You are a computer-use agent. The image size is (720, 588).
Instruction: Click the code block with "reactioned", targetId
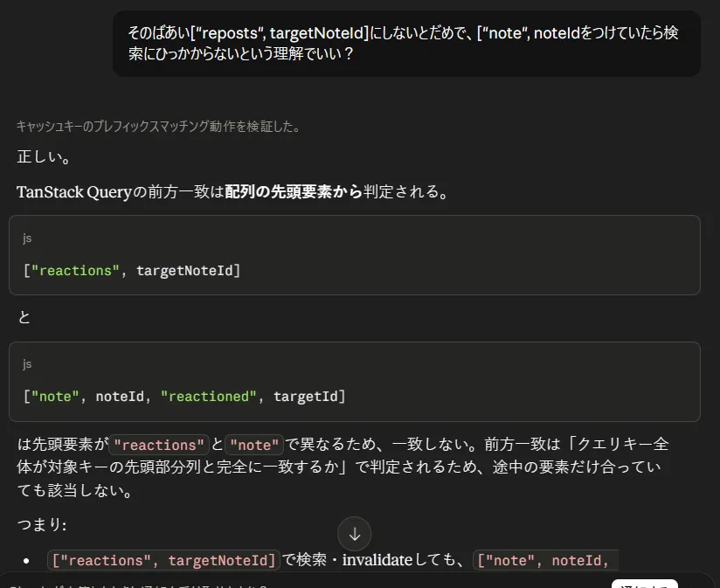[355, 382]
